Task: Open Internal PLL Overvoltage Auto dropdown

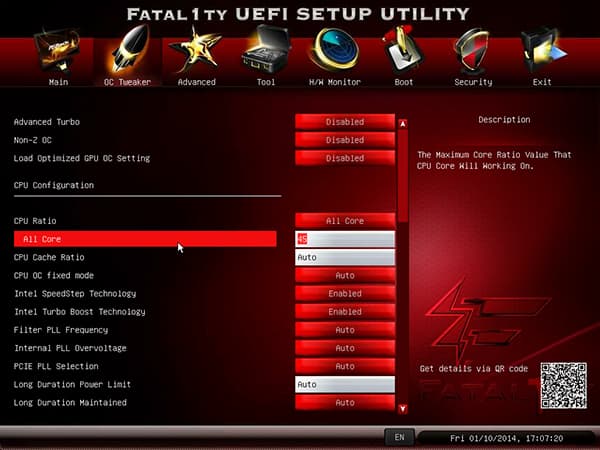Action: pos(345,348)
